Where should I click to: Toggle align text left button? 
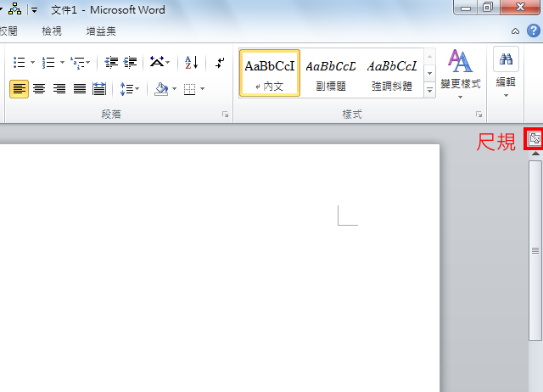[x=19, y=88]
